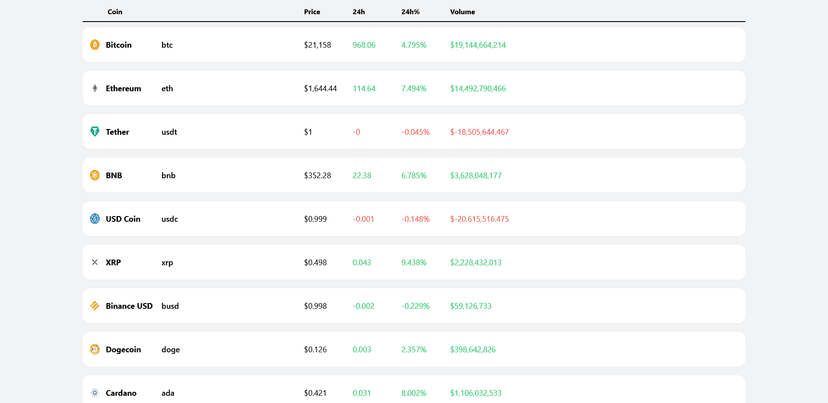
Task: Click BNB price $352.28
Action: [x=317, y=175]
